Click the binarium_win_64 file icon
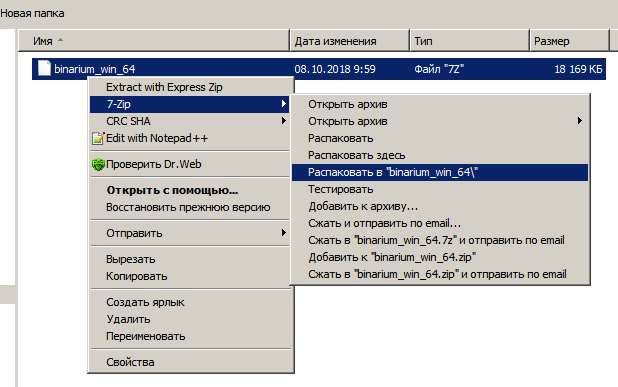Viewport: 618px width, 387px height. tap(44, 68)
